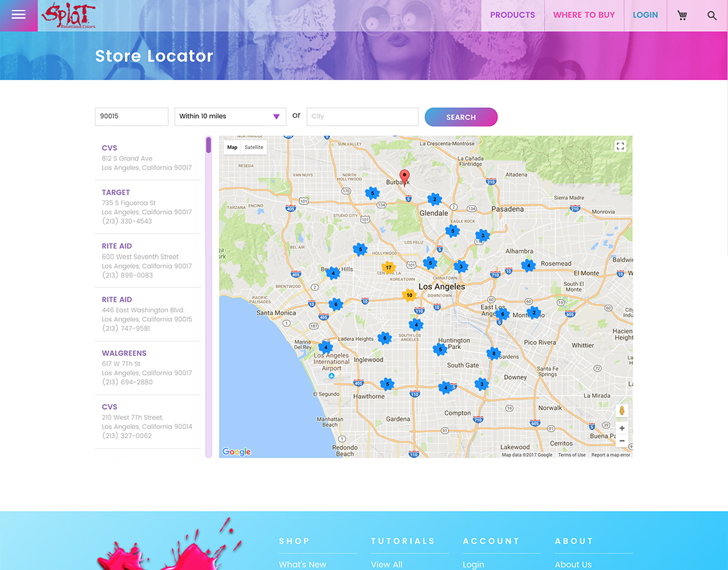The height and width of the screenshot is (570, 728).
Task: Click cluster marker 5 near North Hollywood
Action: (373, 193)
